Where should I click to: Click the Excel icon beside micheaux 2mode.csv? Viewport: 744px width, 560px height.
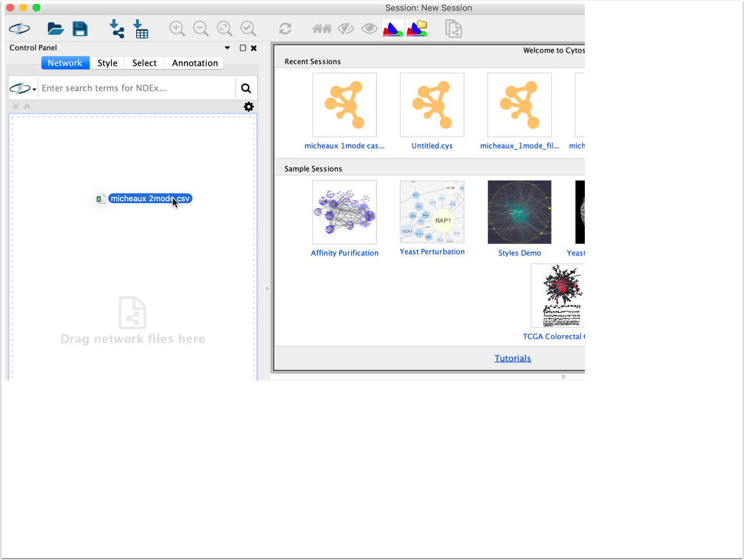[101, 198]
